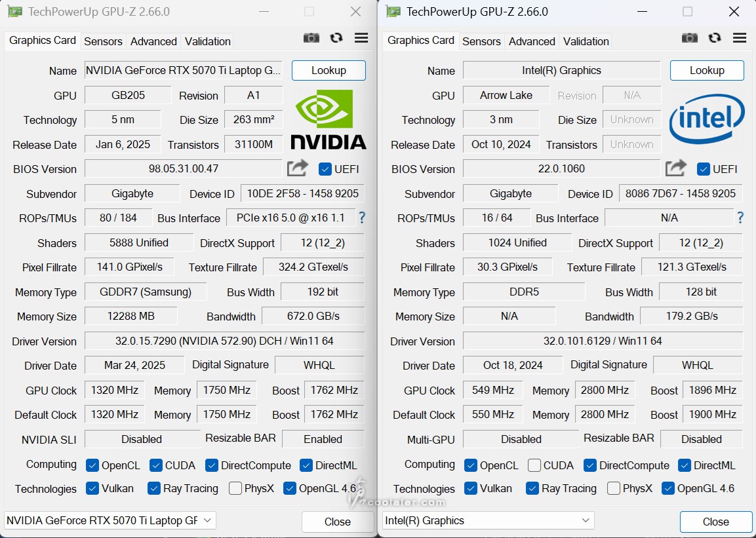This screenshot has height=538, width=756.
Task: Click the 5888 Unified shaders value
Action: pos(139,242)
